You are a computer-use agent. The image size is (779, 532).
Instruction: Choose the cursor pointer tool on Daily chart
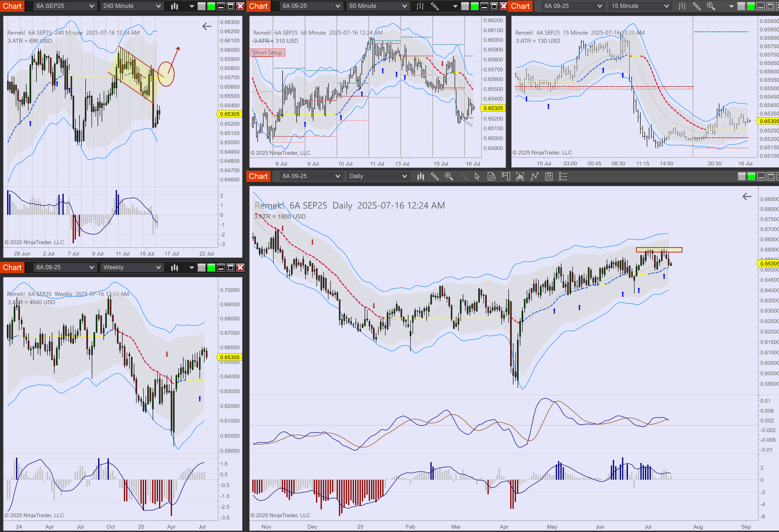pyautogui.click(x=477, y=176)
